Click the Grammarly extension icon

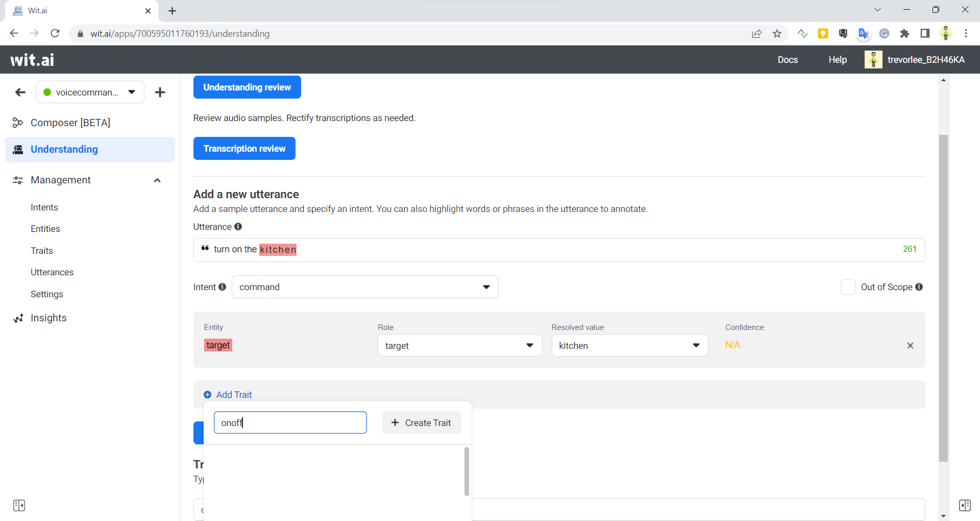click(x=885, y=34)
